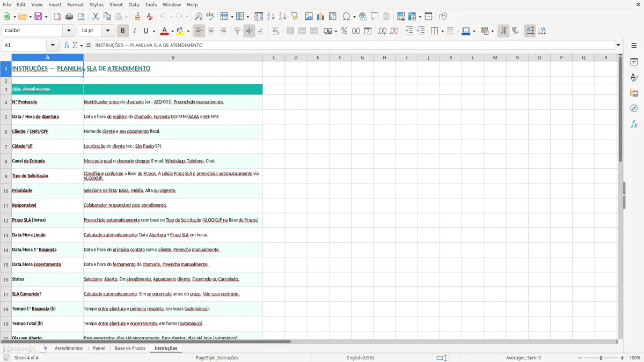Image resolution: width=644 pixels, height=362 pixels.
Task: Add a decimal place
Action: 382,31
